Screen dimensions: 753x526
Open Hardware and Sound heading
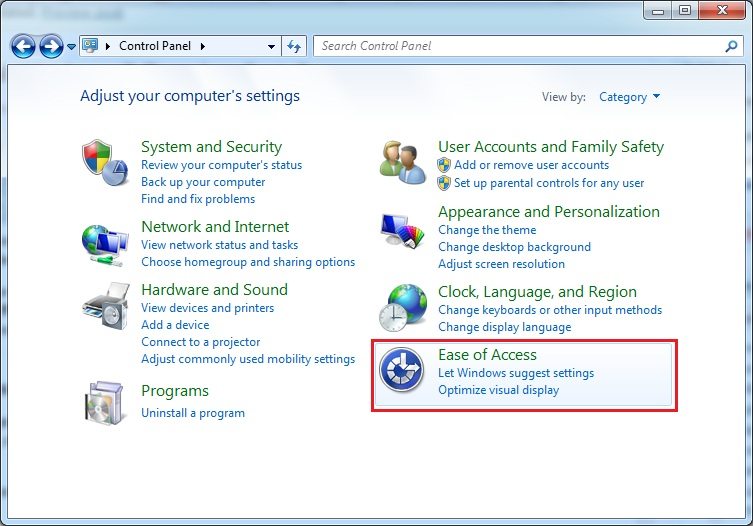click(x=215, y=290)
